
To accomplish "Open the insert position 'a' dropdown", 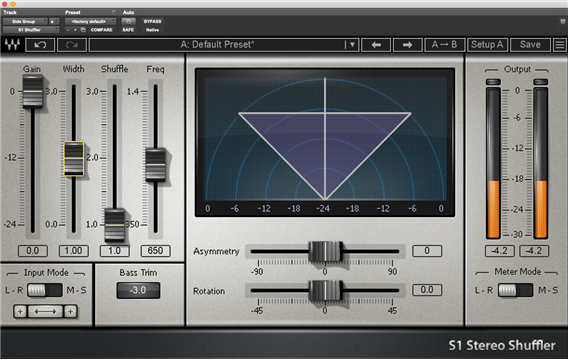I will click(54, 21).
